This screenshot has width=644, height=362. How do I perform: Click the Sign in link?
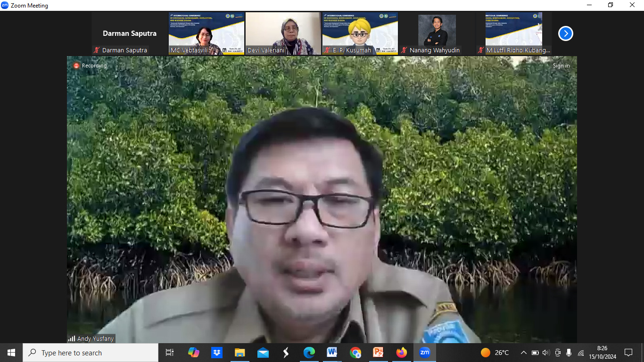click(561, 66)
